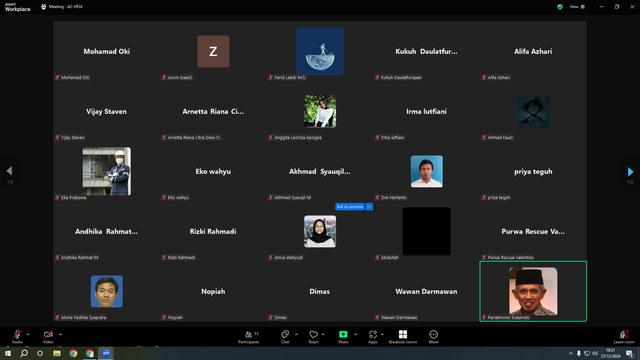Expand video settings arrow next to Video
Image resolution: width=640 pixels, height=360 pixels.
(x=60, y=334)
